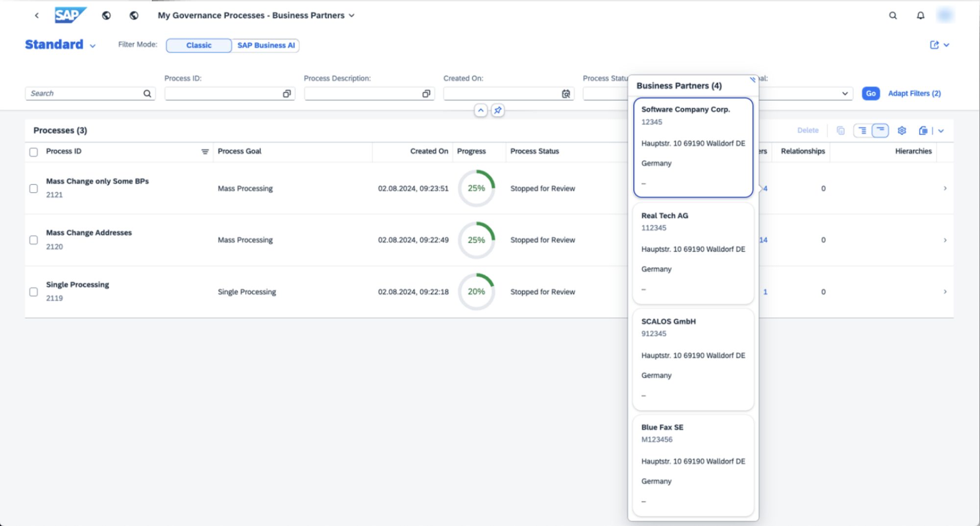Click the Hierarchies column header
This screenshot has width=980, height=526.
913,151
